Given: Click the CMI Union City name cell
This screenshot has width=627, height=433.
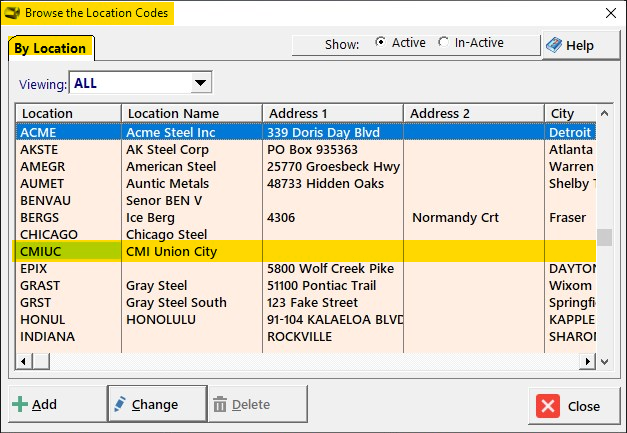Looking at the screenshot, I should [x=172, y=251].
